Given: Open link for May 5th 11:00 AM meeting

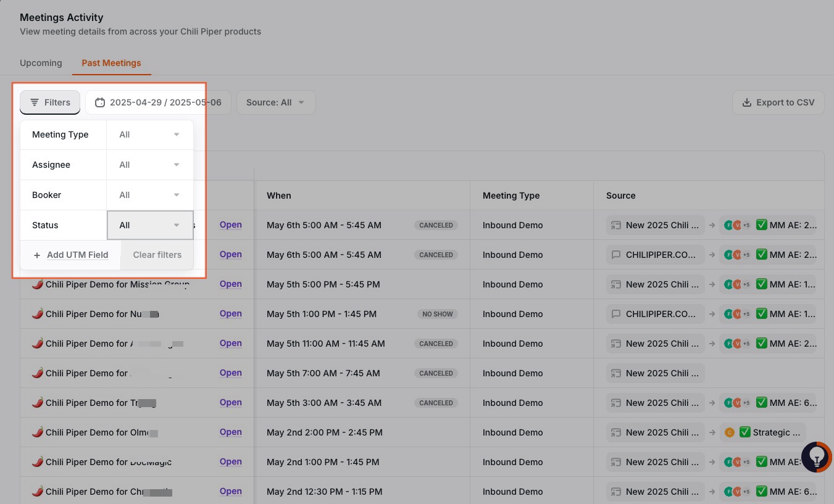Looking at the screenshot, I should tap(230, 343).
